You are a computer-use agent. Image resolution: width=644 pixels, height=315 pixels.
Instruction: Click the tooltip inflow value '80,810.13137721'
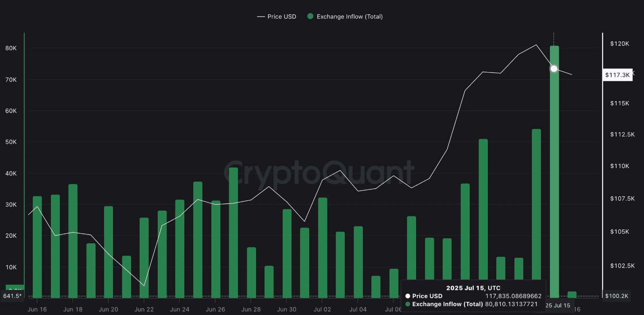coord(511,304)
